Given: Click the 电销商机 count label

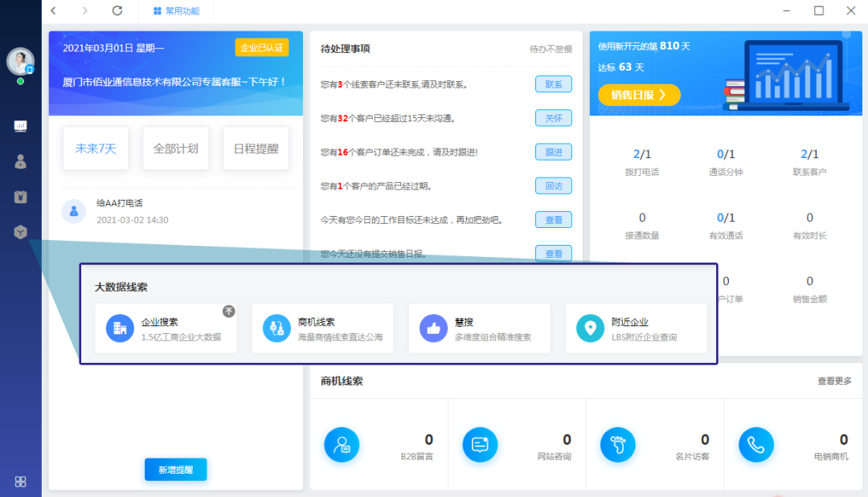Looking at the screenshot, I should pos(831,457).
